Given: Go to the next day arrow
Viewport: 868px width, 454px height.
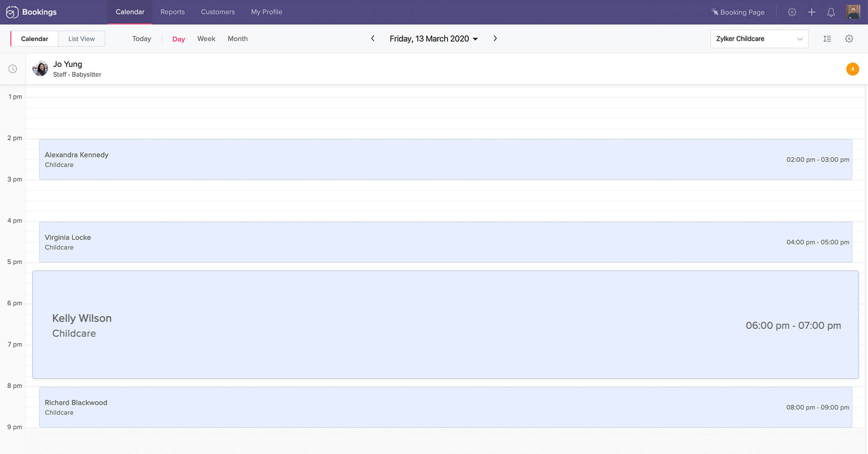Looking at the screenshot, I should pos(495,38).
